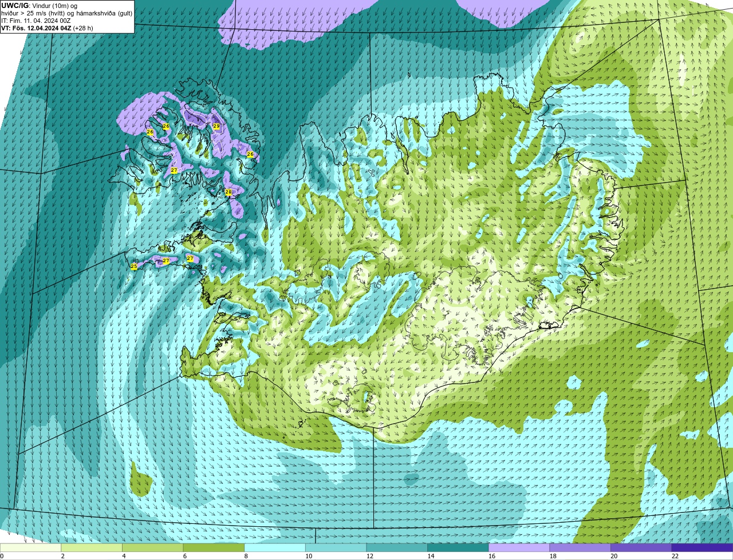The height and width of the screenshot is (560, 733).
Task: Click the legend scale label "20"
Action: click(614, 556)
